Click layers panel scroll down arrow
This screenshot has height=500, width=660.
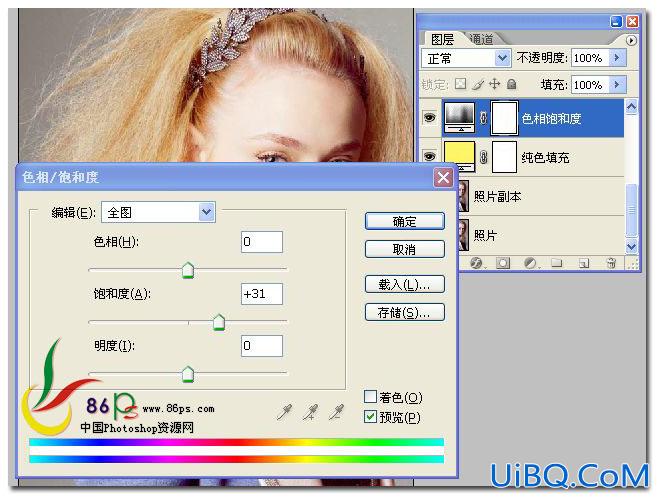click(631, 247)
